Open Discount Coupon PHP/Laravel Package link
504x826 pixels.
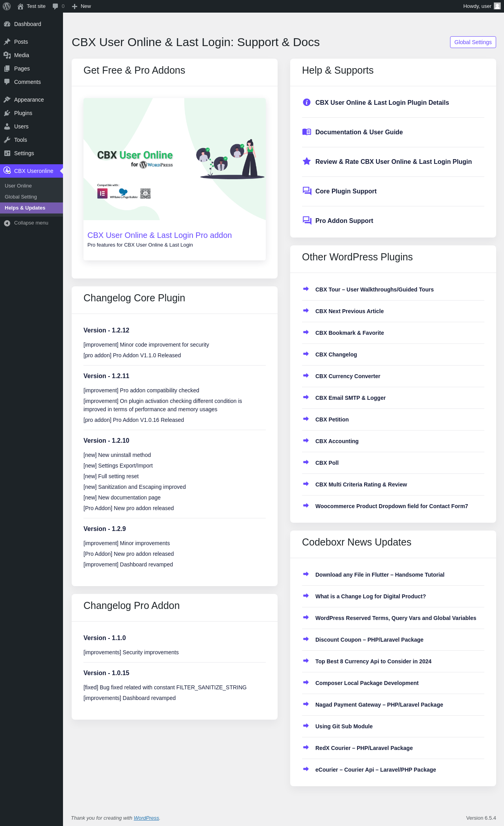[x=369, y=640]
